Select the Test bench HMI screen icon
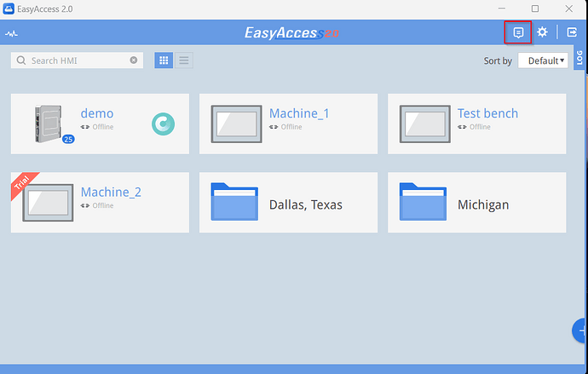The height and width of the screenshot is (374, 588). [x=425, y=124]
